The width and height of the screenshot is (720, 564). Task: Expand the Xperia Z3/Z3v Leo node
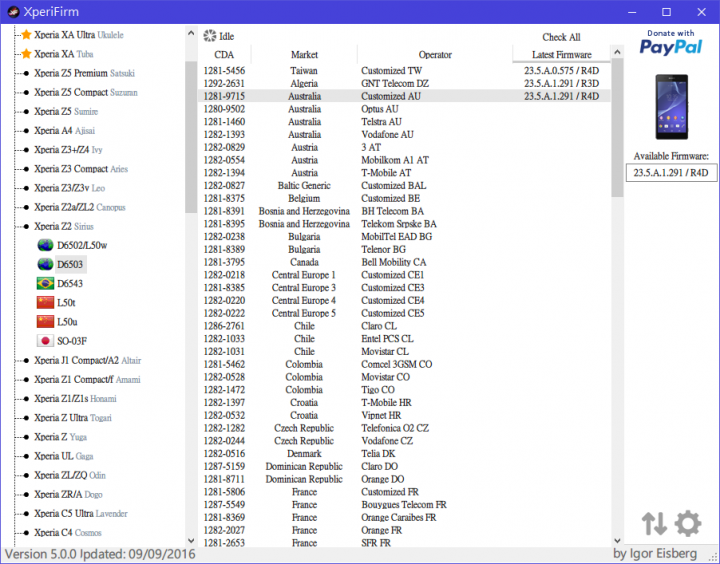(26, 188)
